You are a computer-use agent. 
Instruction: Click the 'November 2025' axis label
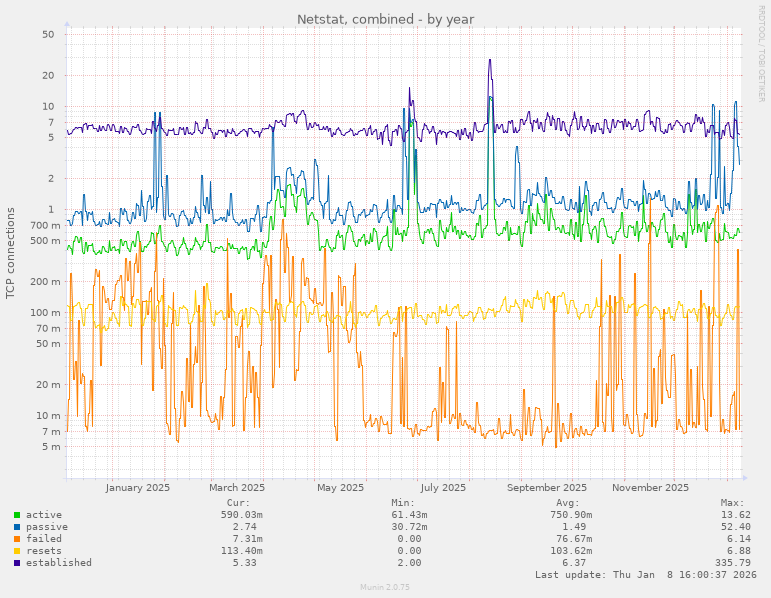(x=650, y=488)
